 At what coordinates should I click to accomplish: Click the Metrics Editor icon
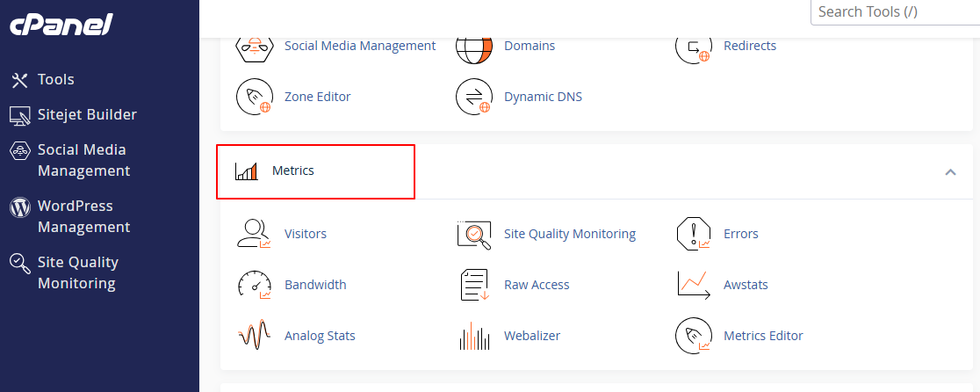coord(694,336)
